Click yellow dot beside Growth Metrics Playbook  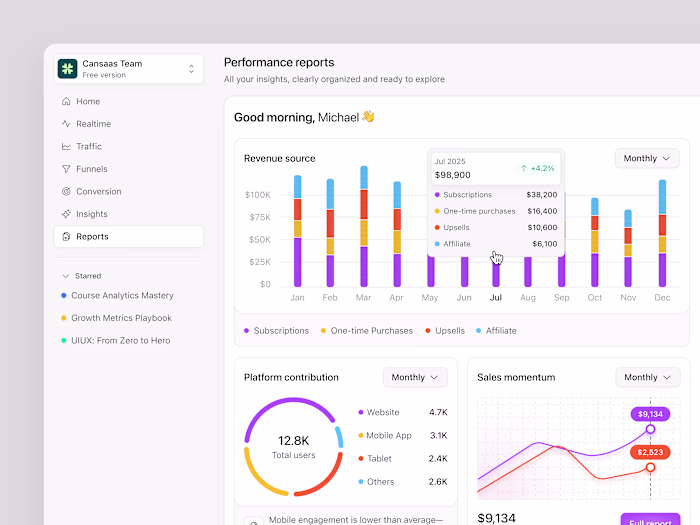tap(63, 318)
